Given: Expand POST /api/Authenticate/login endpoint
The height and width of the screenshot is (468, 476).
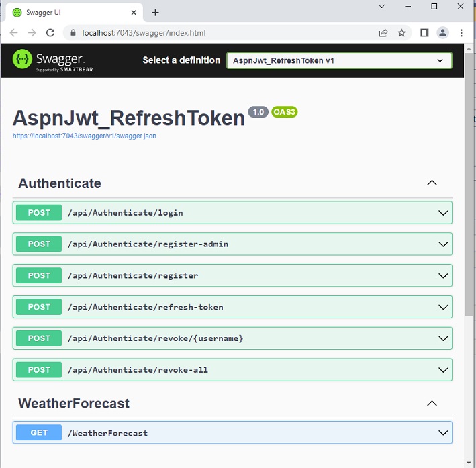Looking at the screenshot, I should (x=232, y=213).
